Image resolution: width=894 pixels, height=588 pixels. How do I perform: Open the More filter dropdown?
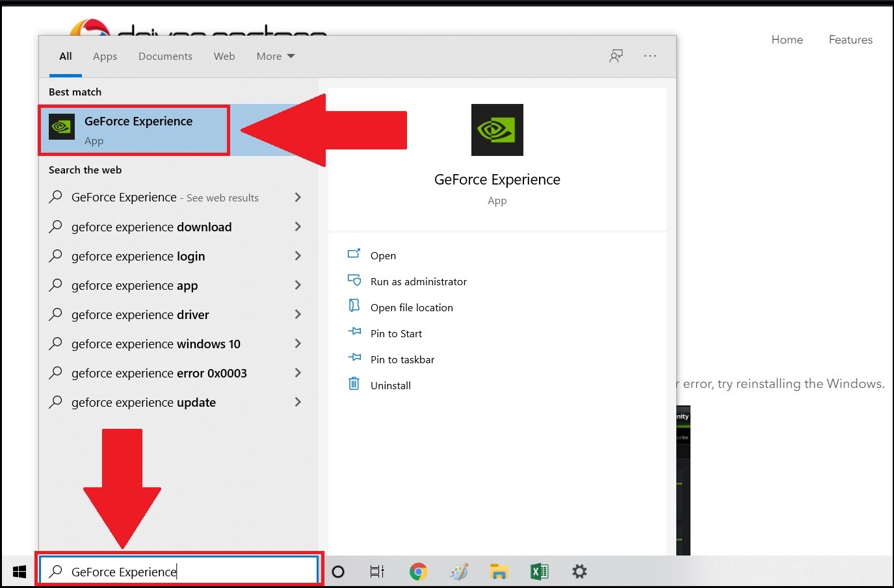pos(276,57)
